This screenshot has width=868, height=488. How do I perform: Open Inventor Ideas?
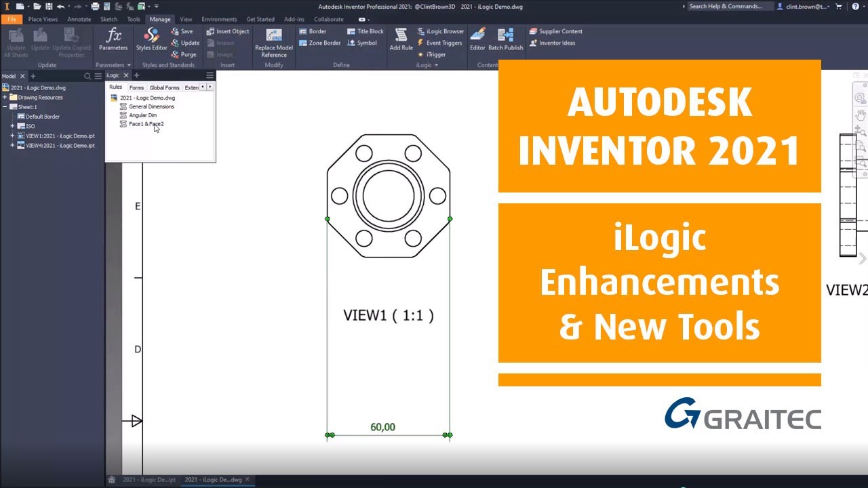pyautogui.click(x=552, y=43)
